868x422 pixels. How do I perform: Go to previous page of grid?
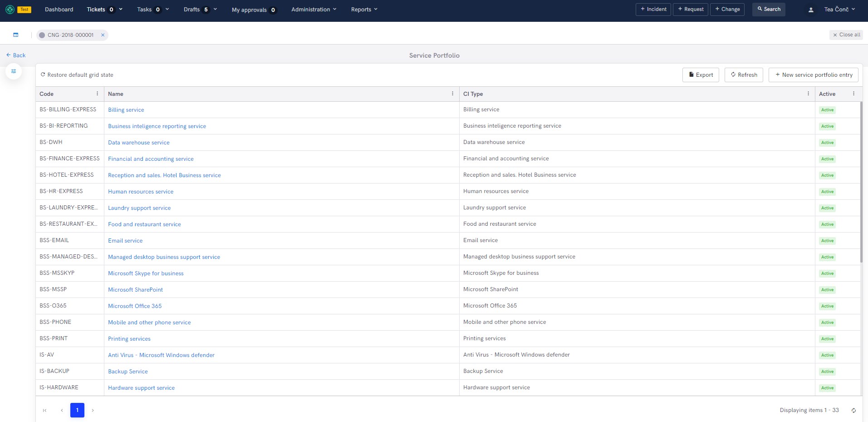click(x=62, y=410)
